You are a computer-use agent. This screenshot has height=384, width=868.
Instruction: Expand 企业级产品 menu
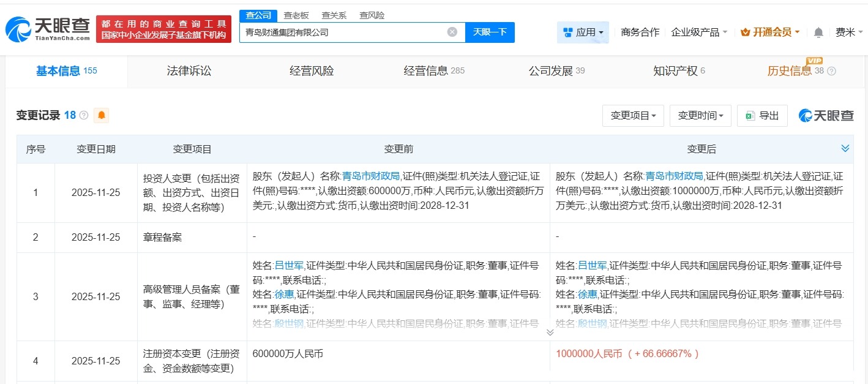click(699, 32)
